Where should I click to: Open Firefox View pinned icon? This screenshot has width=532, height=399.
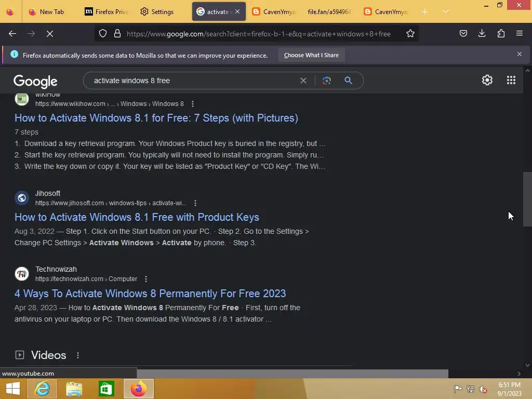tap(10, 11)
